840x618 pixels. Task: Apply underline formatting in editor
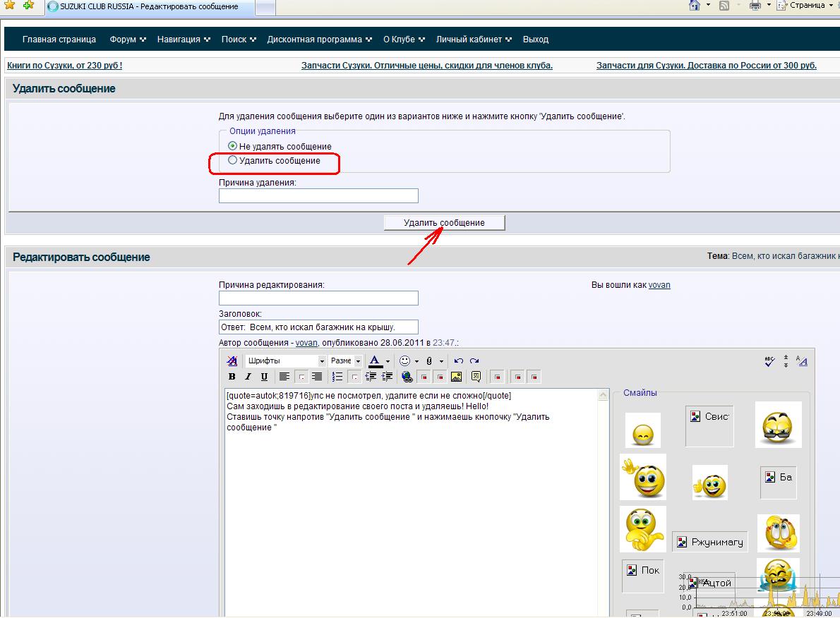pyautogui.click(x=264, y=377)
